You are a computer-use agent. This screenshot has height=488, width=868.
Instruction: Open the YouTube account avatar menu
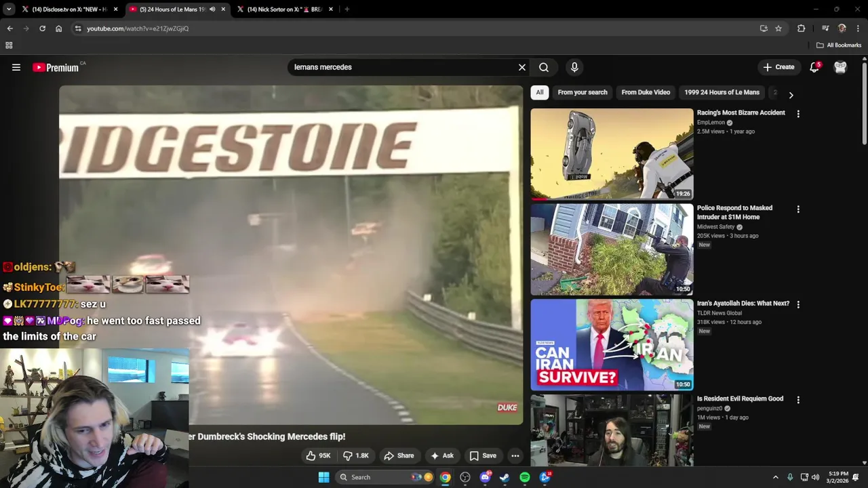pos(840,67)
